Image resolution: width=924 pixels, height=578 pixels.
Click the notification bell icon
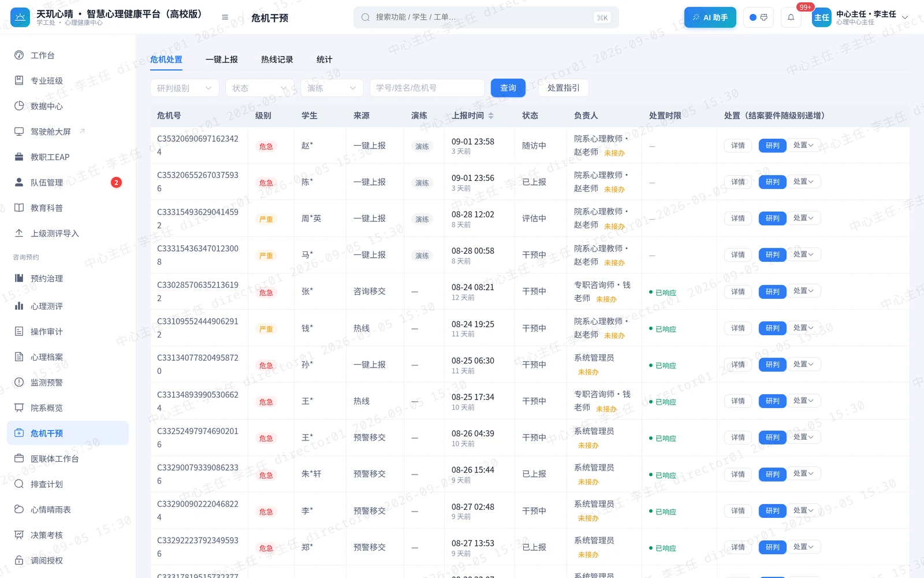791,17
